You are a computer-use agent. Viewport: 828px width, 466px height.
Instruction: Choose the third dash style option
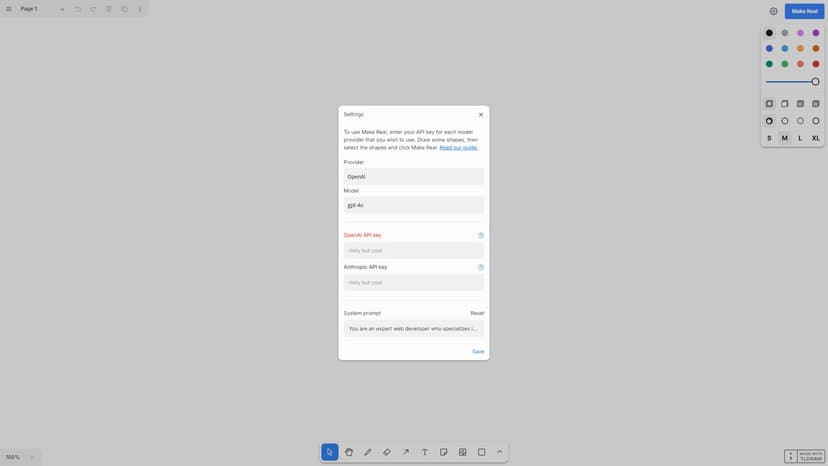tap(801, 121)
